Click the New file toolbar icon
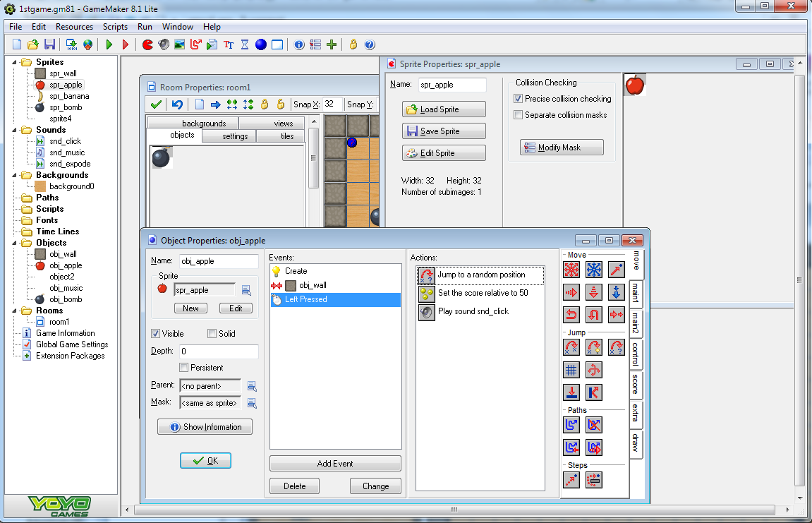The image size is (812, 523). pyautogui.click(x=16, y=44)
